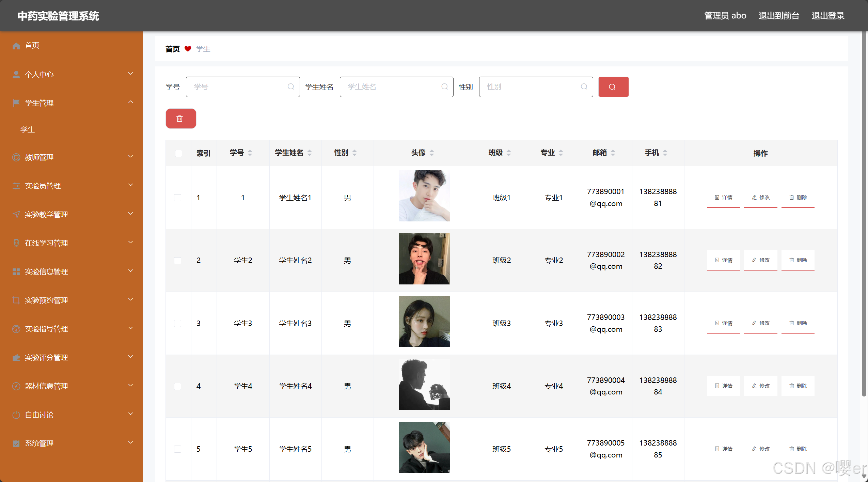
Task: Check the checkbox for row 学生姓名4
Action: 177,386
